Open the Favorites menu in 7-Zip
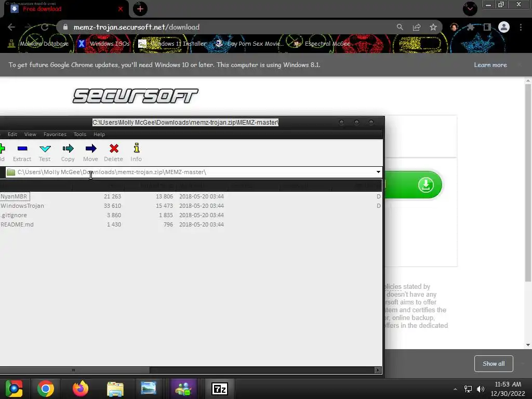The width and height of the screenshot is (532, 399). (55, 135)
